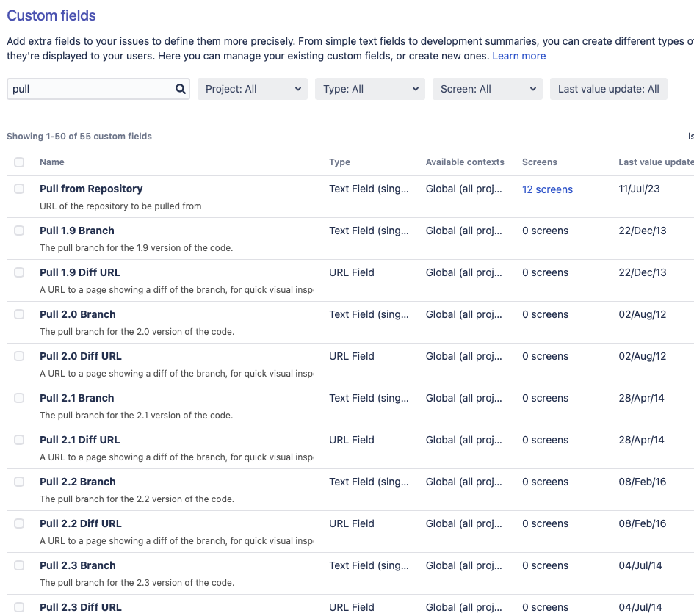
Task: Click the 08/Feb/16 date for Pull 2.2 Diff URL
Action: coord(642,523)
